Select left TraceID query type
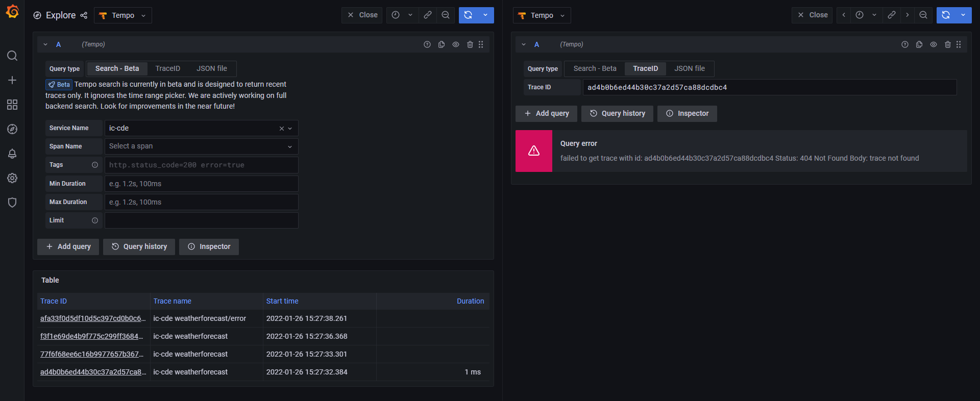The image size is (980, 401). 168,68
